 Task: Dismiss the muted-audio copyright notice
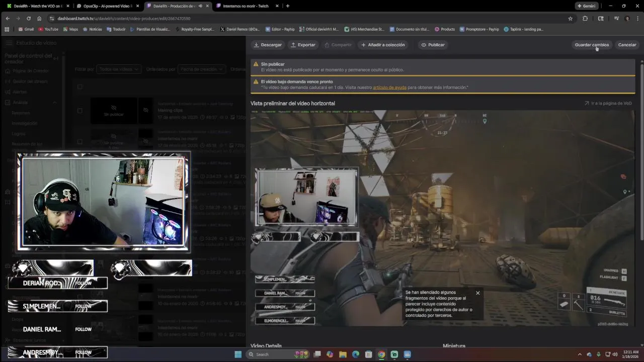[477, 293]
